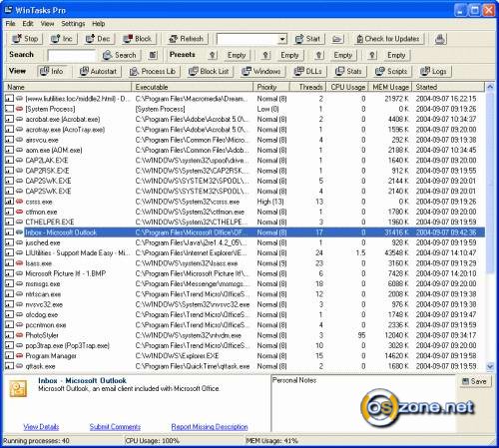499x448 pixels.
Task: Sort by the Name column header
Action: (x=68, y=87)
